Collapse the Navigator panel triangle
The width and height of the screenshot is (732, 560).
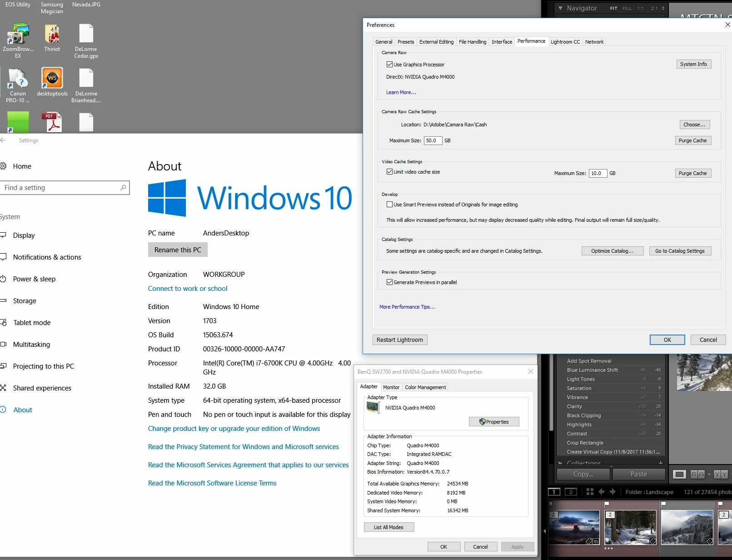coord(561,8)
